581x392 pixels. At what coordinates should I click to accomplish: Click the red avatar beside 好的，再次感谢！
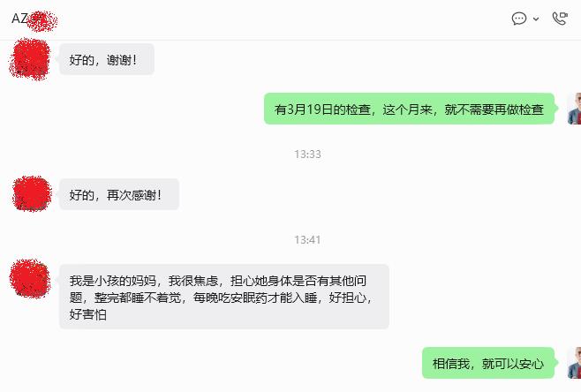point(32,194)
